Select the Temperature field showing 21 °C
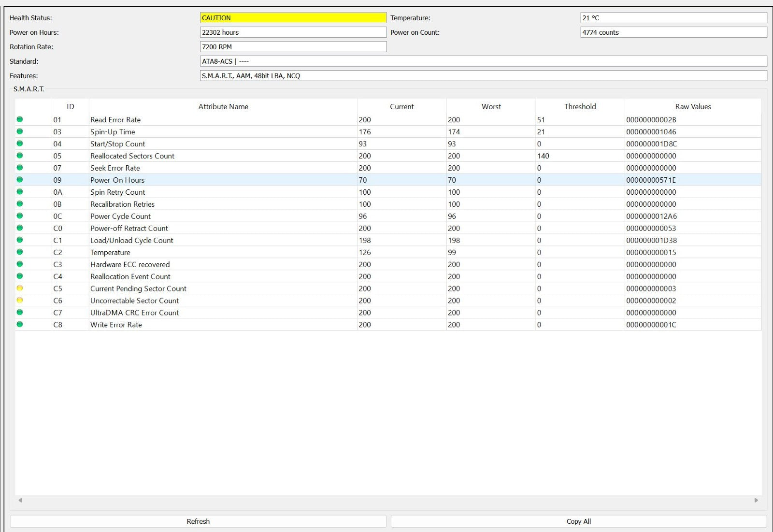Screen dimensions: 773x532 673,18
